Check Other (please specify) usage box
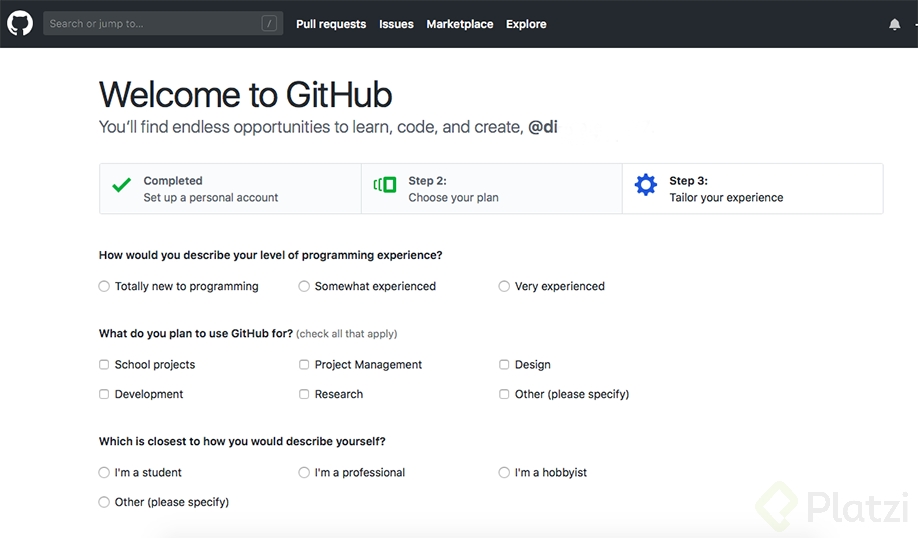Screen dimensions: 918x538 pos(504,394)
